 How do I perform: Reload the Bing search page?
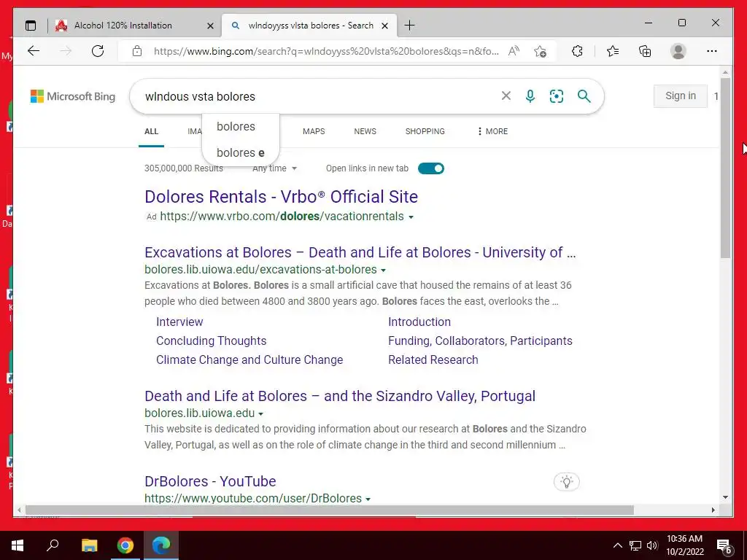point(98,51)
